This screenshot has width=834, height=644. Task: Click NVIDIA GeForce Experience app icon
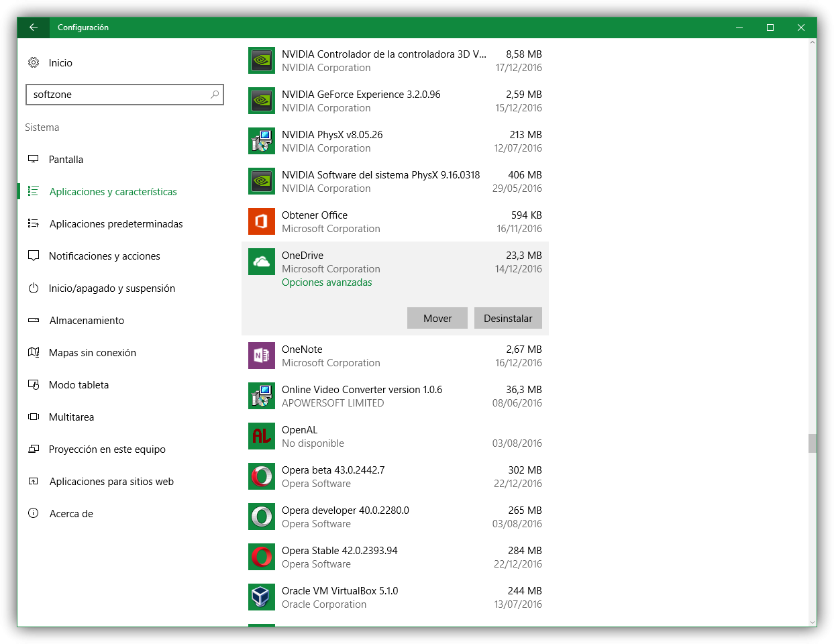[x=262, y=101]
